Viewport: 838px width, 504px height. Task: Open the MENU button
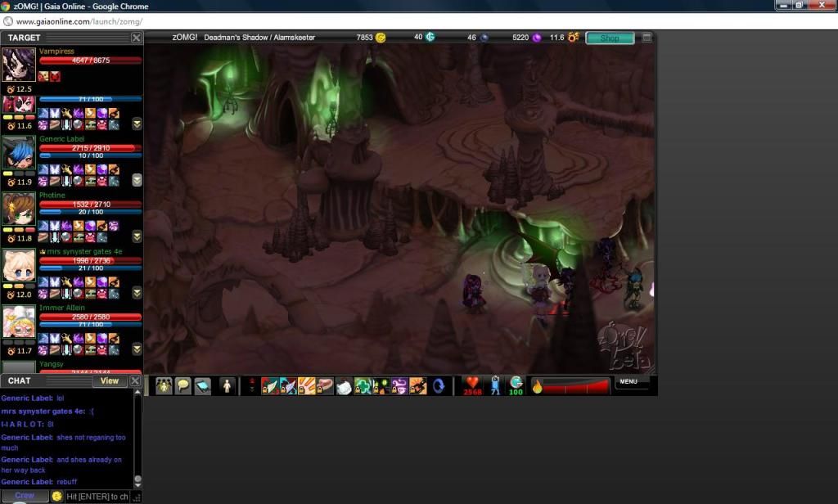628,381
